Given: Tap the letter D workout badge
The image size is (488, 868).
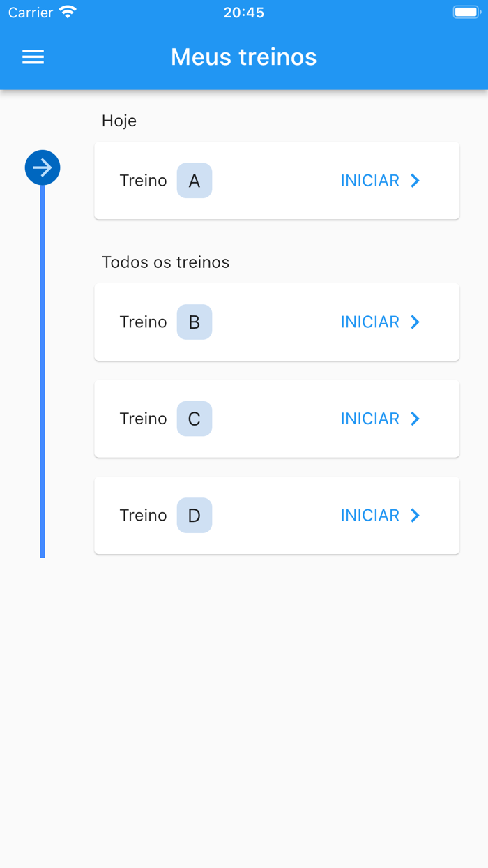Looking at the screenshot, I should (x=194, y=516).
